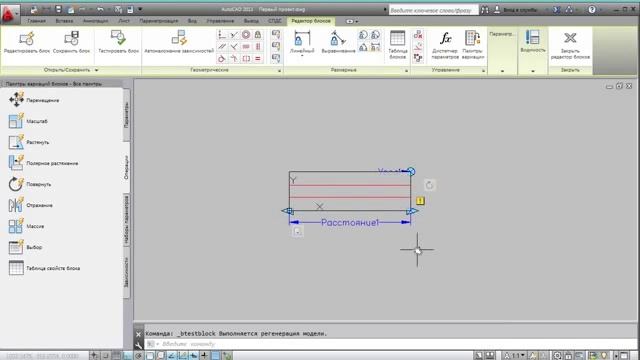Expand the Видимость panel dropdown
Screen dimensions: 640x360
(533, 71)
